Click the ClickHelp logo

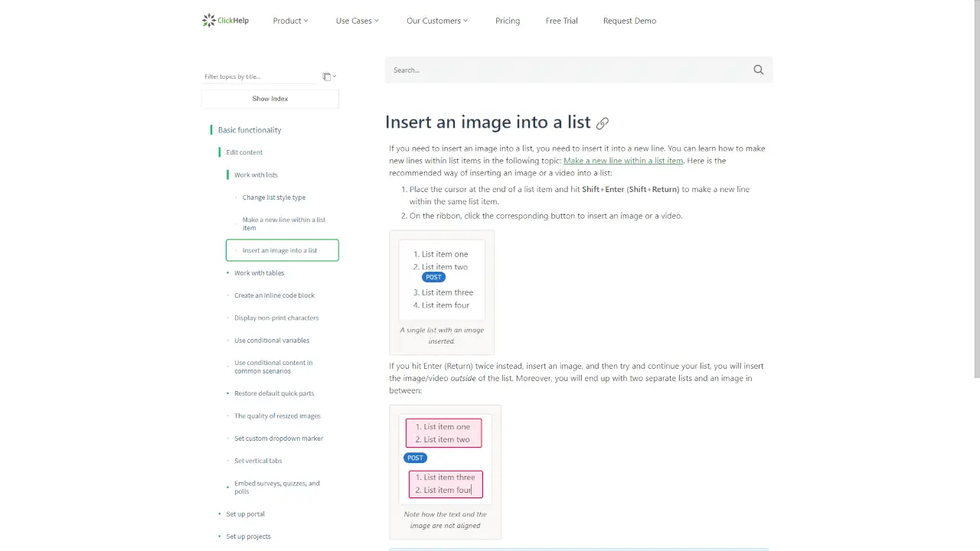[225, 21]
